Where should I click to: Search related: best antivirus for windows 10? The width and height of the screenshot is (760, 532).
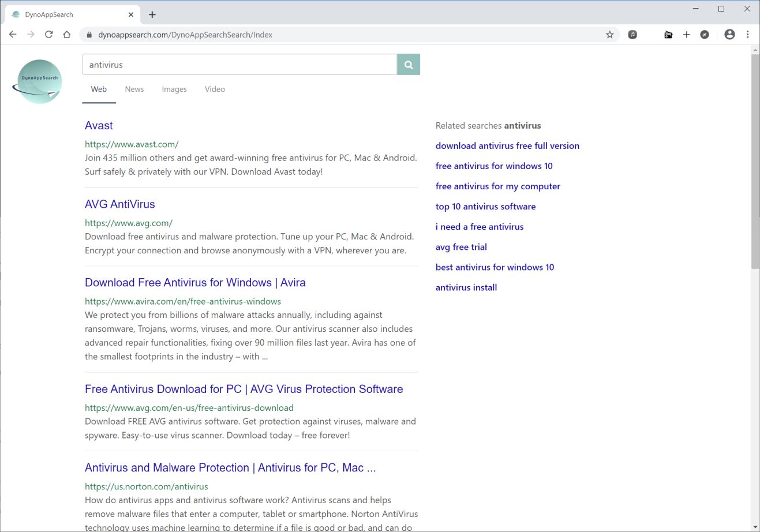(495, 267)
